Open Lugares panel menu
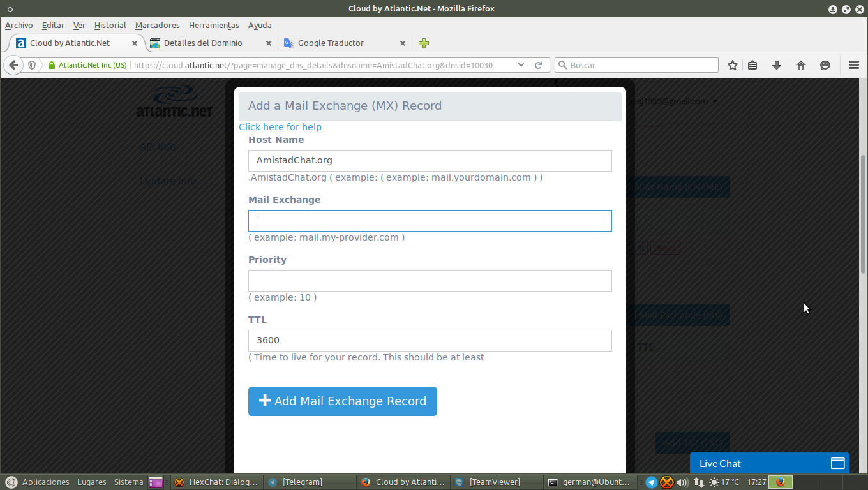Viewport: 868px width, 490px height. point(91,482)
